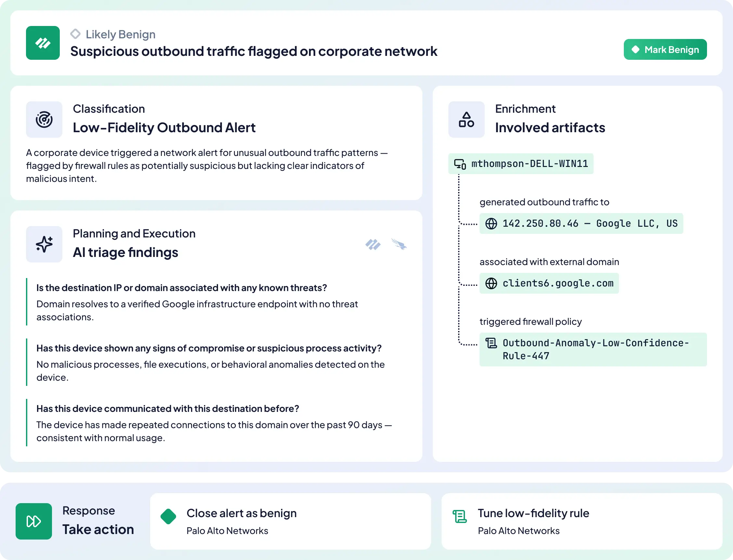Click Tune low-fidelity rule action
Image resolution: width=733 pixels, height=560 pixels.
pyautogui.click(x=581, y=521)
